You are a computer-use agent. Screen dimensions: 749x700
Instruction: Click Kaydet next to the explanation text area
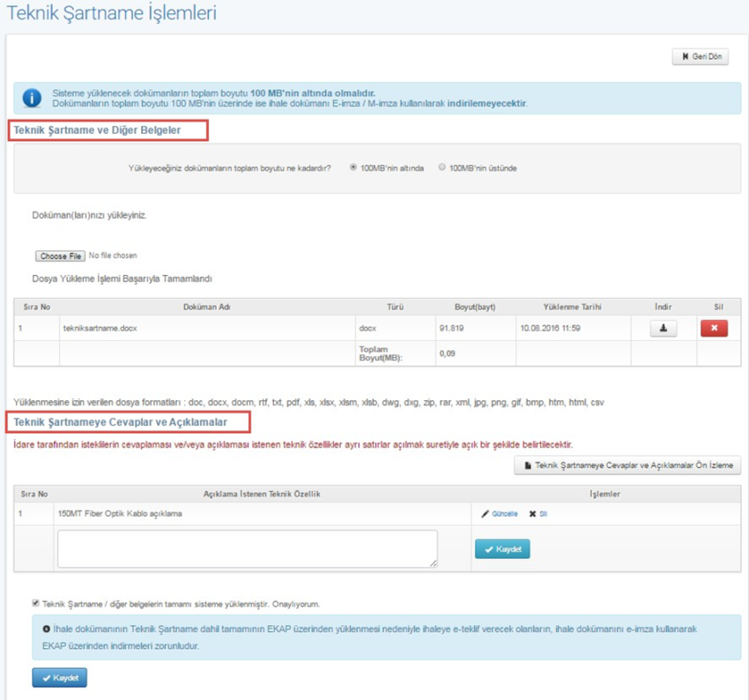coord(502,549)
